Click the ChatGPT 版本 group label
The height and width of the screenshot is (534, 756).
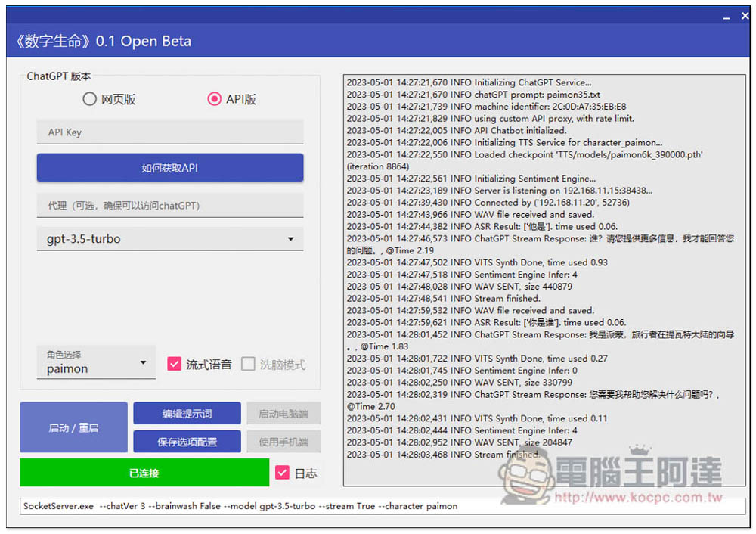tap(59, 76)
